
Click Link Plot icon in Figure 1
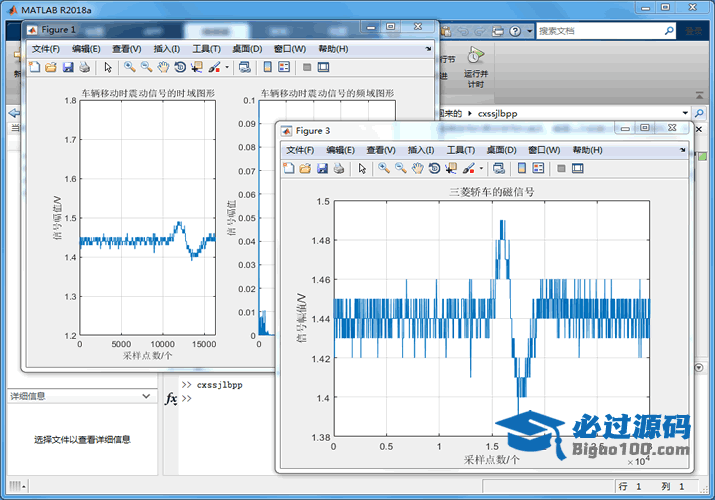pyautogui.click(x=245, y=67)
